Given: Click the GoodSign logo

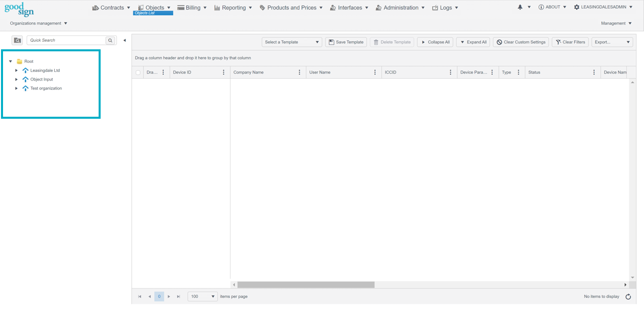Looking at the screenshot, I should point(19,10).
